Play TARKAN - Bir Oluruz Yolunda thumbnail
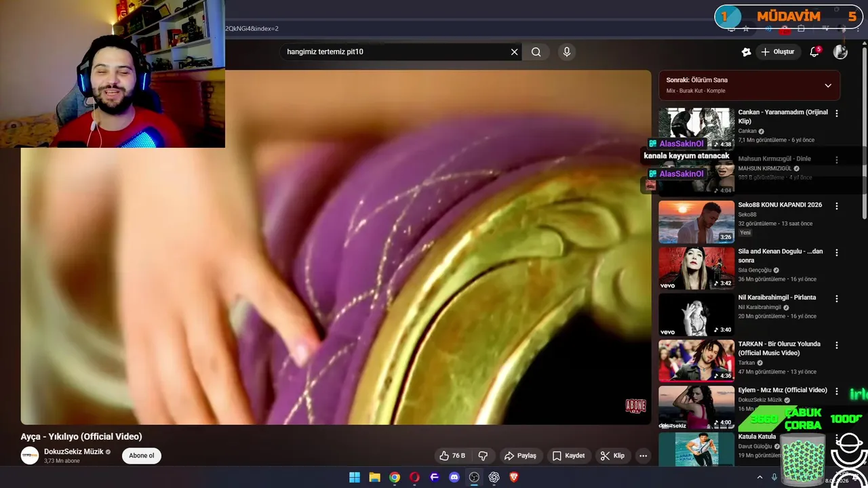 point(696,361)
